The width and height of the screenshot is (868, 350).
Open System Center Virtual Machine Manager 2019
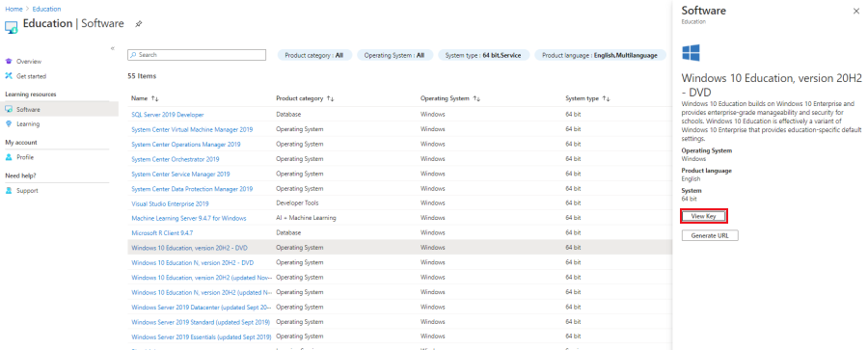click(192, 129)
